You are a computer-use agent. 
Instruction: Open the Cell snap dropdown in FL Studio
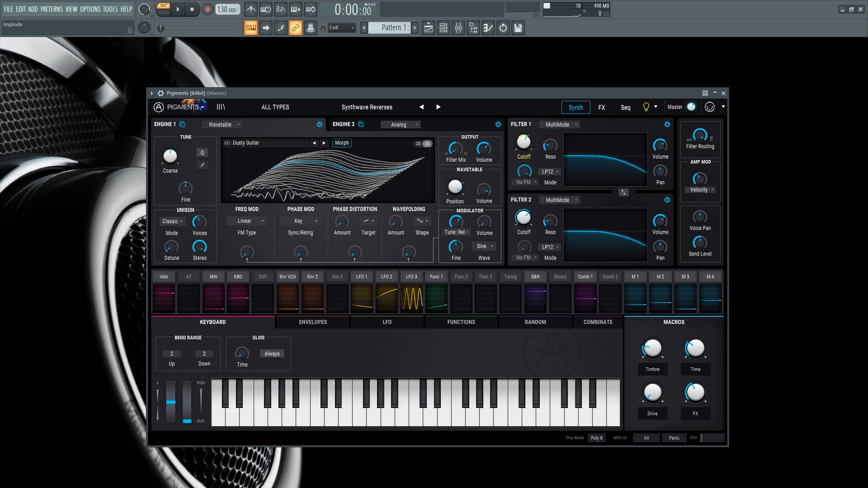coord(341,28)
